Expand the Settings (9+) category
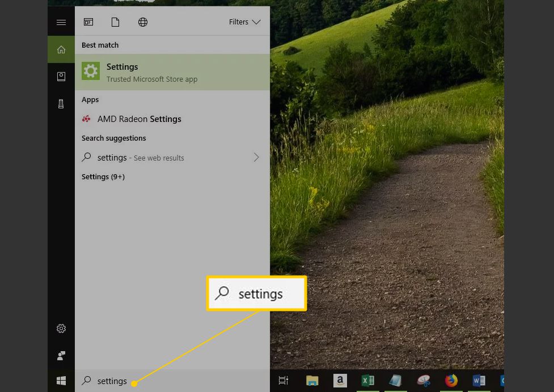The image size is (554, 392). [103, 177]
